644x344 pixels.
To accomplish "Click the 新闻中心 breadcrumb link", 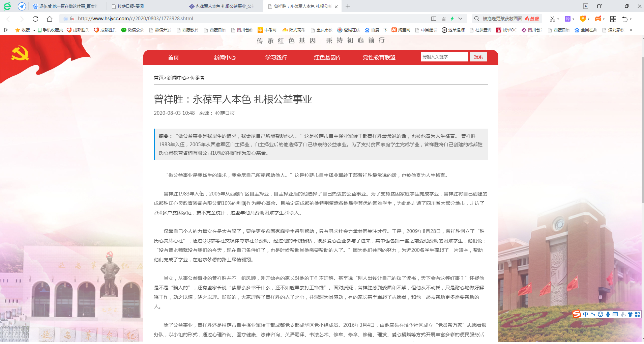I will 177,78.
